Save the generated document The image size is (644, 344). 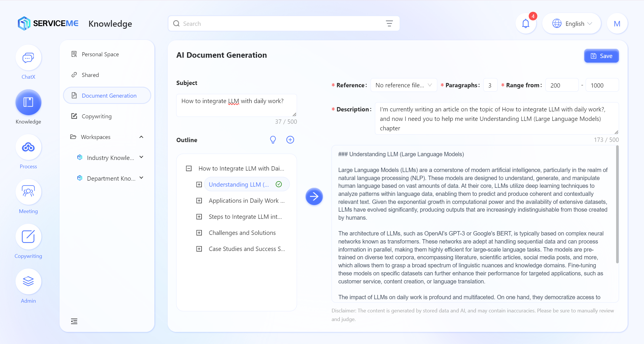pyautogui.click(x=601, y=56)
